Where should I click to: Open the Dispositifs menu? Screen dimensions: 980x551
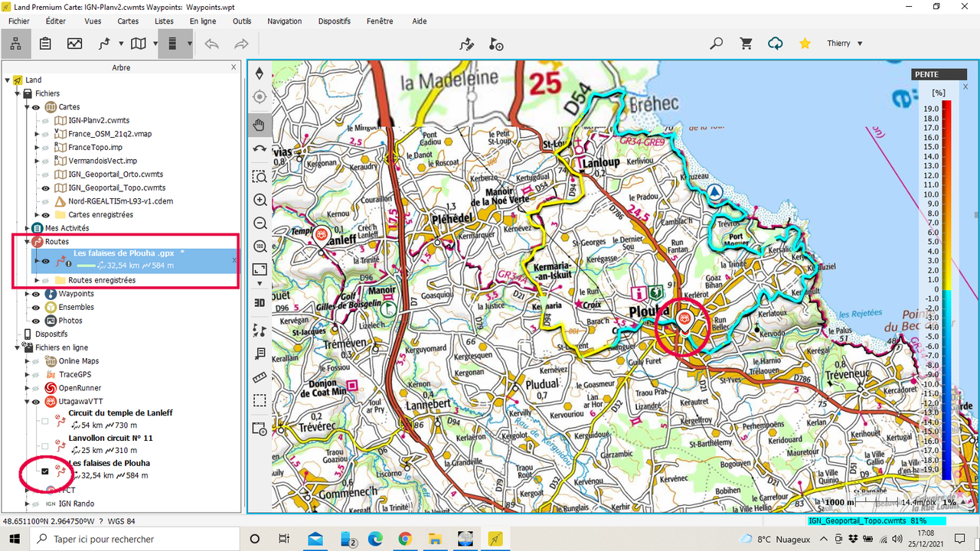pyautogui.click(x=334, y=21)
